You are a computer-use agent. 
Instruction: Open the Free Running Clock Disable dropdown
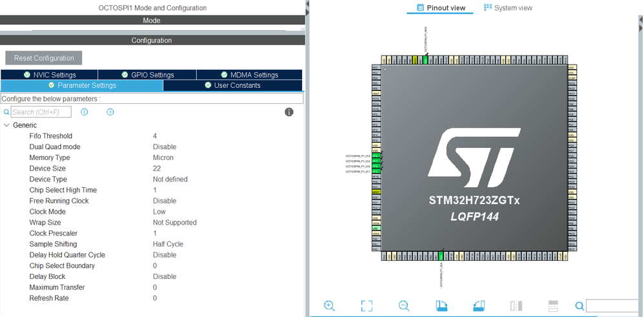(x=165, y=201)
